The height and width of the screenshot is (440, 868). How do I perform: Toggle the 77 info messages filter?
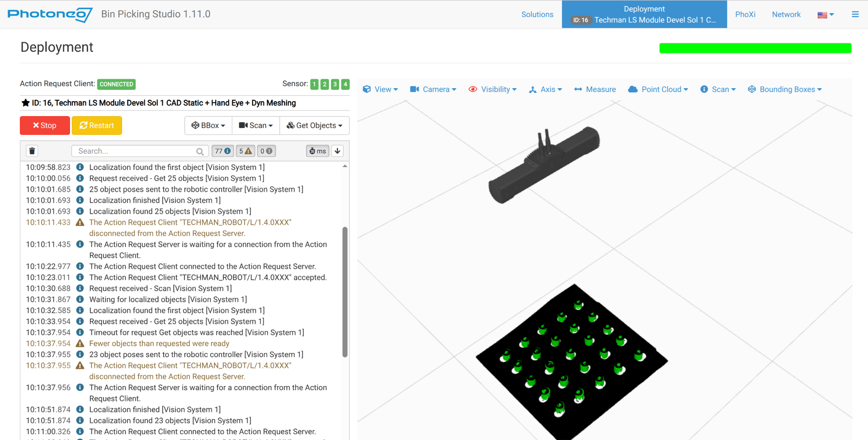click(222, 151)
